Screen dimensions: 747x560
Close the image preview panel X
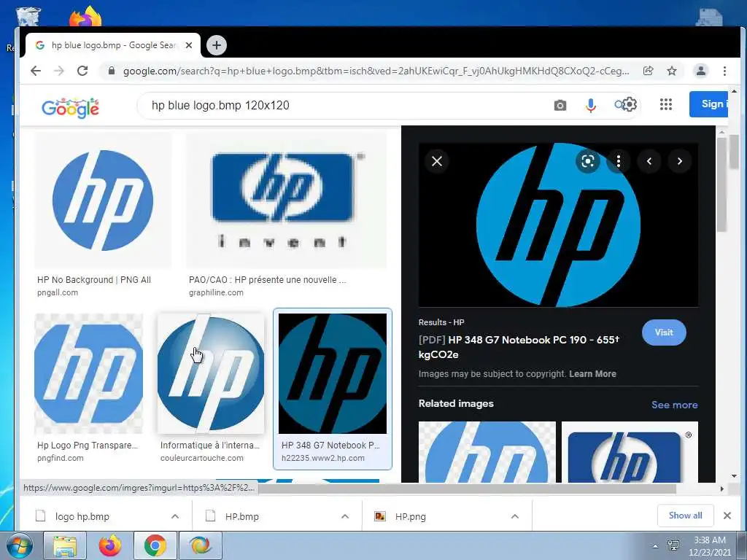[436, 161]
